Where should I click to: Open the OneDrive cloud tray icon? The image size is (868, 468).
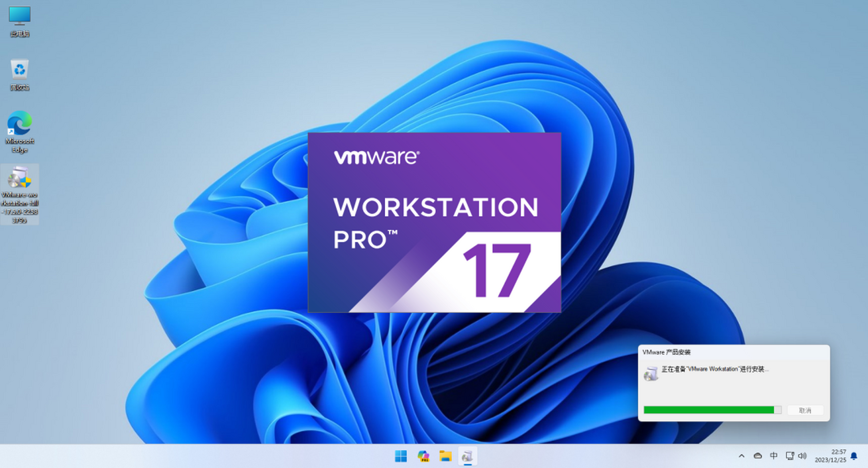point(758,456)
